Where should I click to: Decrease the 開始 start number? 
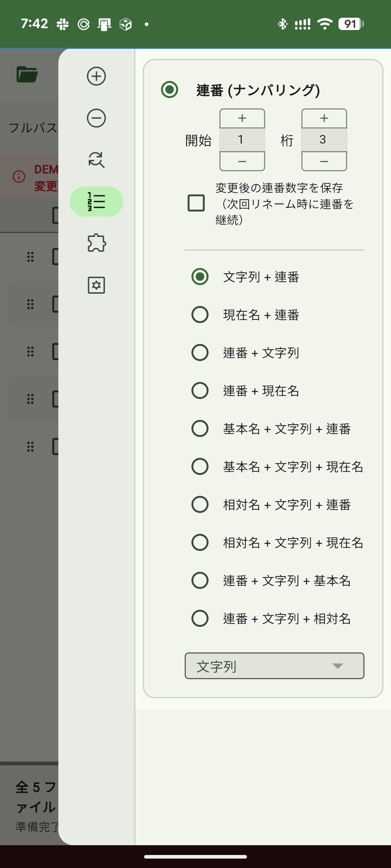(x=242, y=161)
